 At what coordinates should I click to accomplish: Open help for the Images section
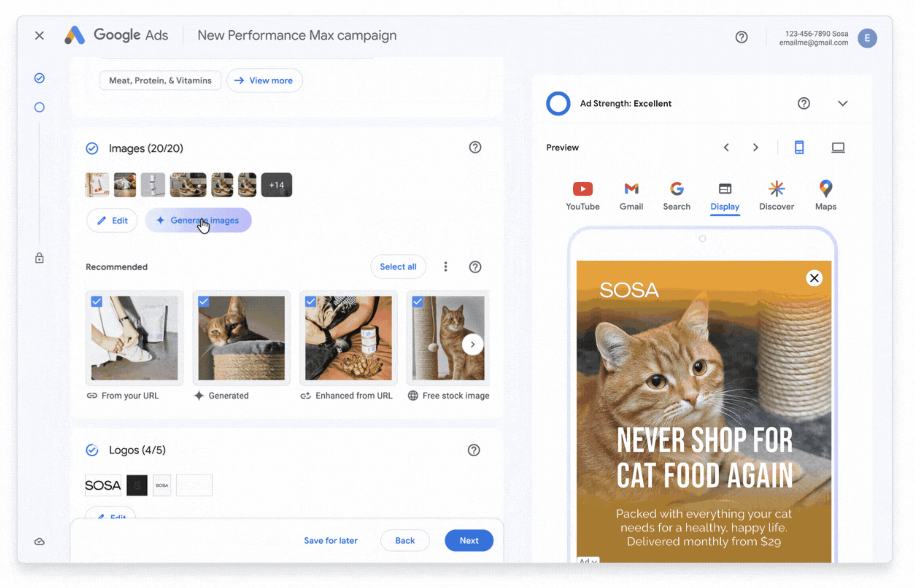475,147
